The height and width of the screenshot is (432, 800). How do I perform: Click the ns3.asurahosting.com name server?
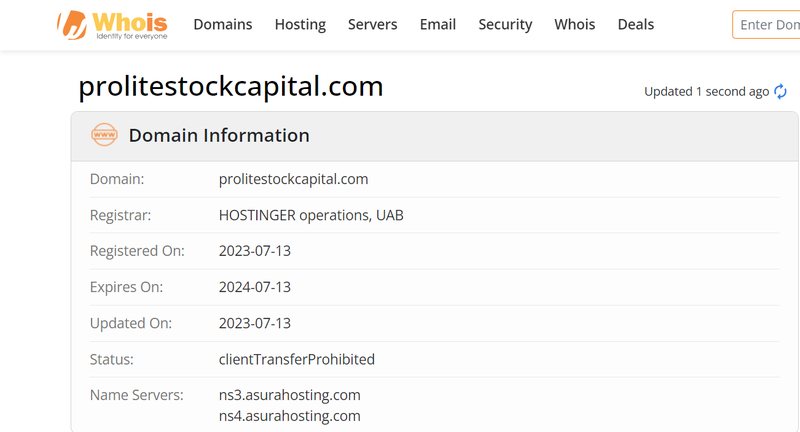[x=289, y=395]
